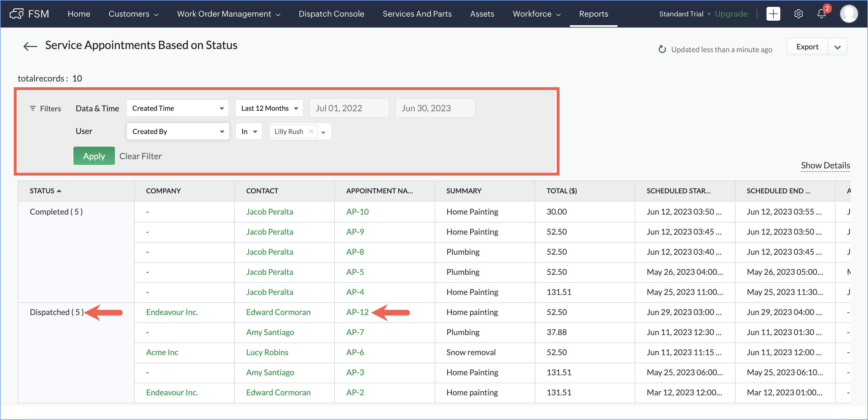Click the Jul 01, 2022 date field
This screenshot has height=420, width=868.
click(x=349, y=108)
